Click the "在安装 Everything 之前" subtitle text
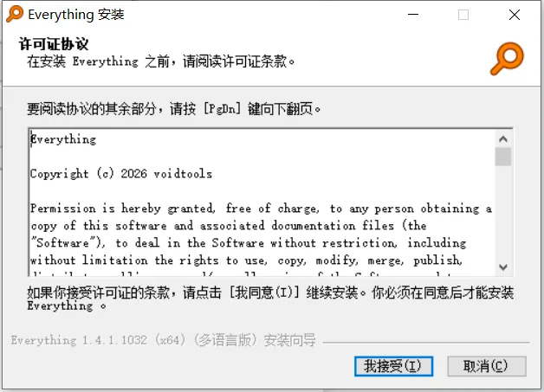This screenshot has height=392, width=544. pos(161,61)
